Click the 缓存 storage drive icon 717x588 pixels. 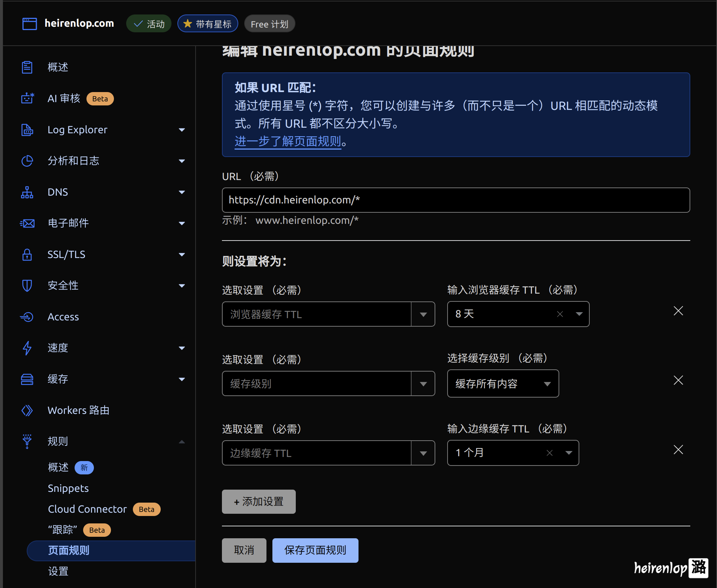(x=27, y=379)
